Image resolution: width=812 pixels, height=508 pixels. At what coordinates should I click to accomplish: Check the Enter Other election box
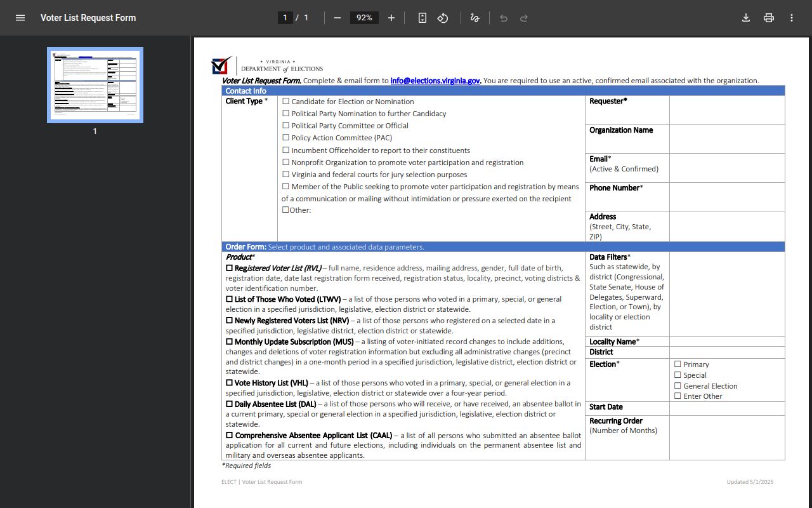click(678, 396)
